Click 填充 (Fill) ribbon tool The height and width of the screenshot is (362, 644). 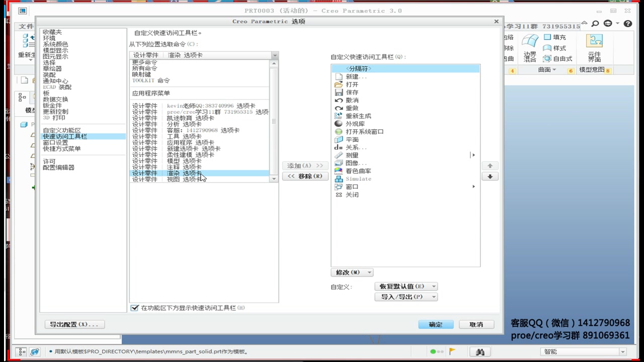pos(554,37)
